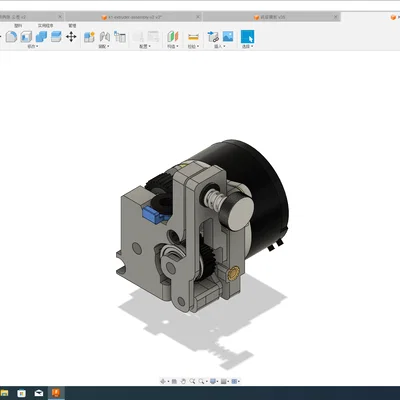Expand the 插入 (Insert) dropdown

[220, 46]
